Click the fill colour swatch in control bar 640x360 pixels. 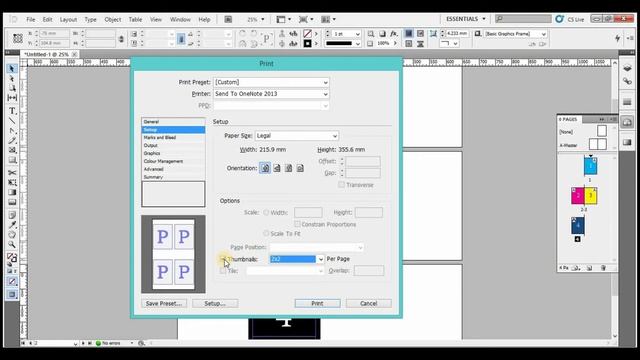click(308, 33)
